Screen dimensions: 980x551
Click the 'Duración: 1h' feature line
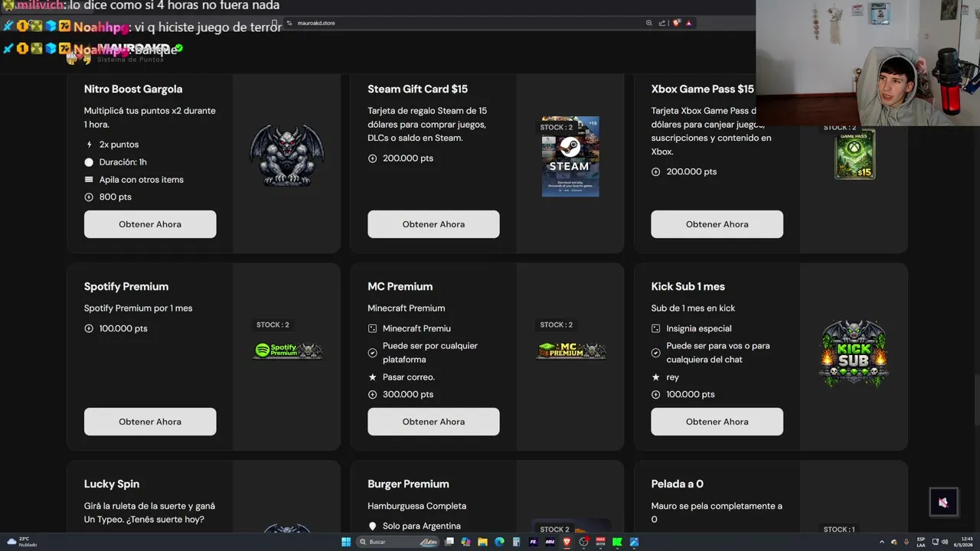(116, 161)
